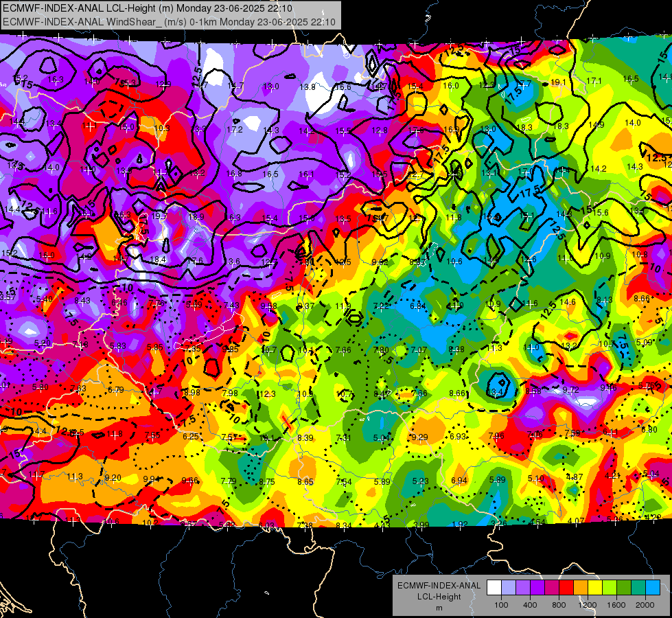Click the map value '8.43'
The image size is (672, 618).
[x=82, y=301]
